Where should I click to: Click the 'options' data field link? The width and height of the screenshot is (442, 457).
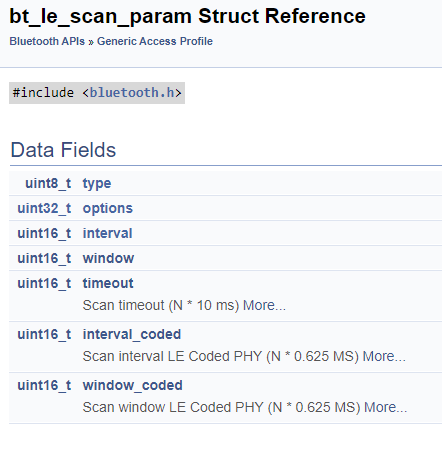coord(108,208)
